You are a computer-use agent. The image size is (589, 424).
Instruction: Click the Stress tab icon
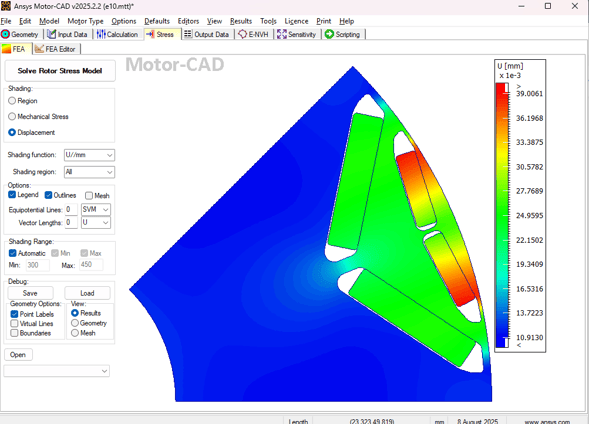click(150, 34)
